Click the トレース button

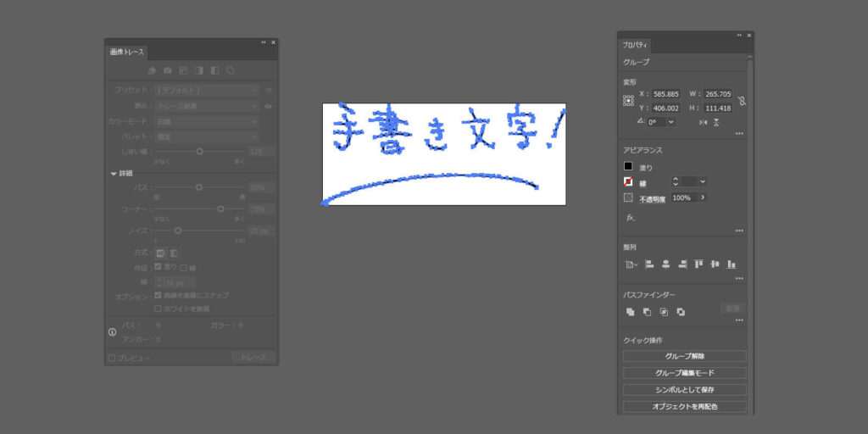pos(253,358)
